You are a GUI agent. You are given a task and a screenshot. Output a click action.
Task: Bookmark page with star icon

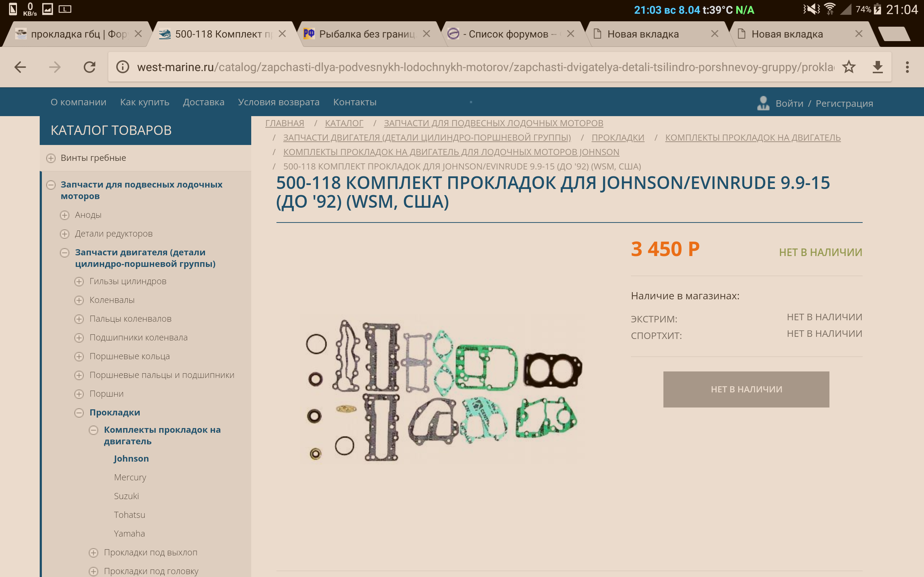[849, 67]
